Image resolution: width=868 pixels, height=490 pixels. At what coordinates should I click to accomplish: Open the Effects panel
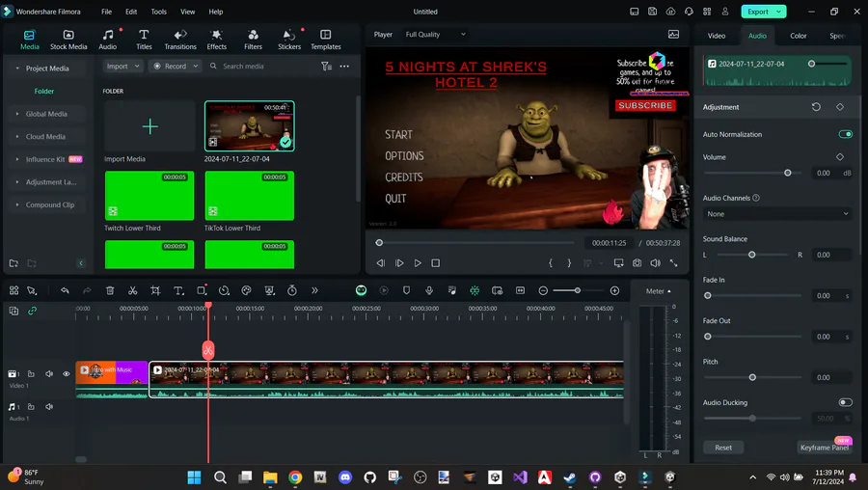216,40
